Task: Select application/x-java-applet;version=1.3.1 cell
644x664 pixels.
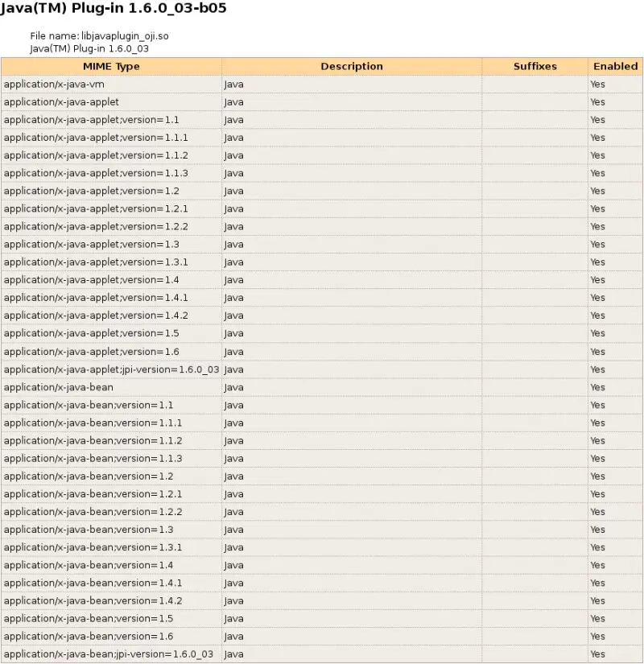Action: point(111,262)
